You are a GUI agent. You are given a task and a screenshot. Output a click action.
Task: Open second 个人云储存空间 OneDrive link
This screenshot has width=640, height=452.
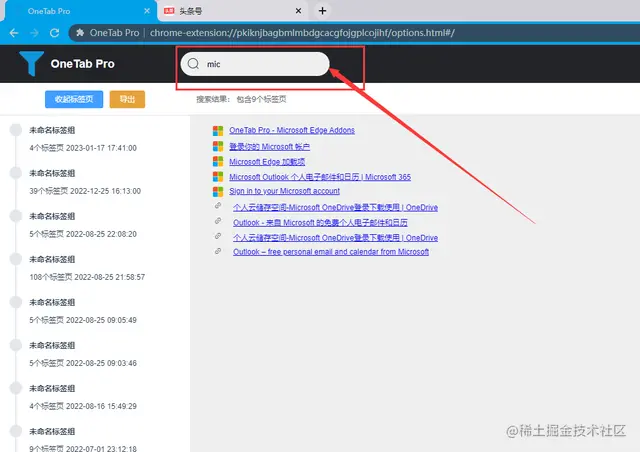[336, 238]
